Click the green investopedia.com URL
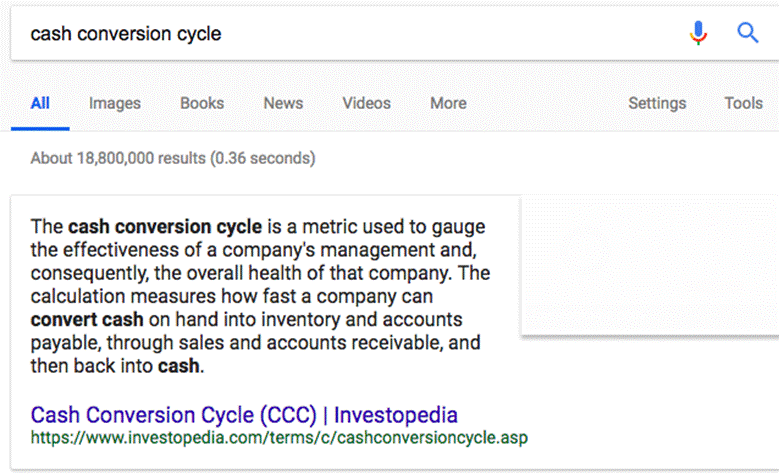779x474 pixels. click(x=279, y=438)
